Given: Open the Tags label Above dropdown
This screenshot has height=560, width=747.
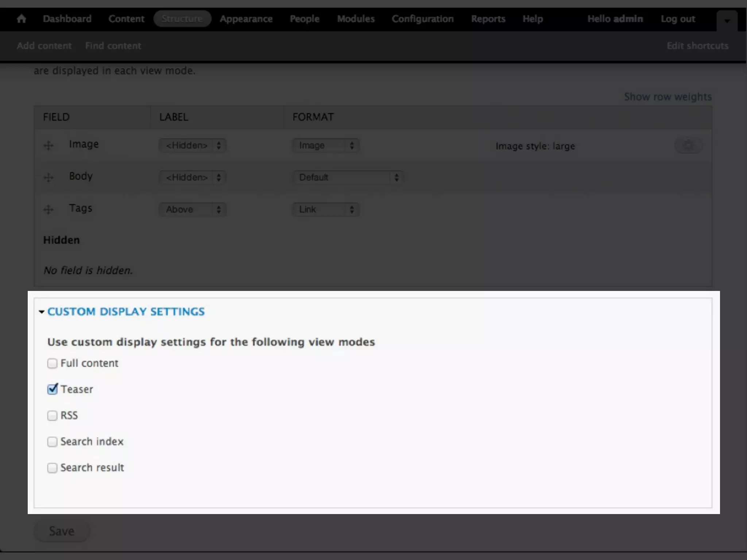Looking at the screenshot, I should pos(193,210).
